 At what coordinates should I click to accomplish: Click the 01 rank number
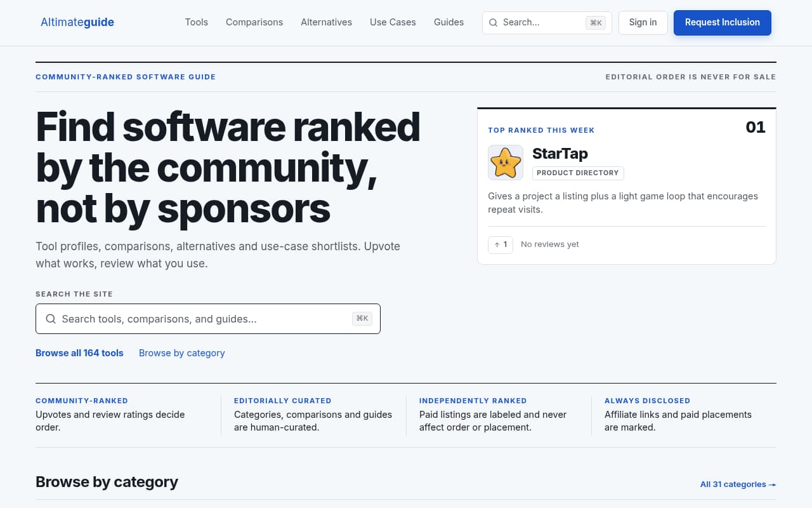pos(756,127)
